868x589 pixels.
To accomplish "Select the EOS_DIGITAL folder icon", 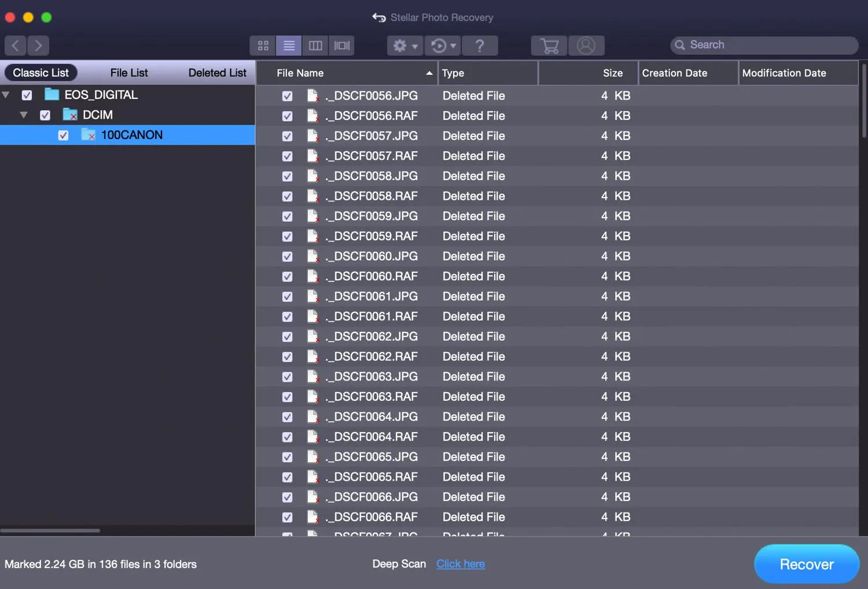I will click(52, 94).
